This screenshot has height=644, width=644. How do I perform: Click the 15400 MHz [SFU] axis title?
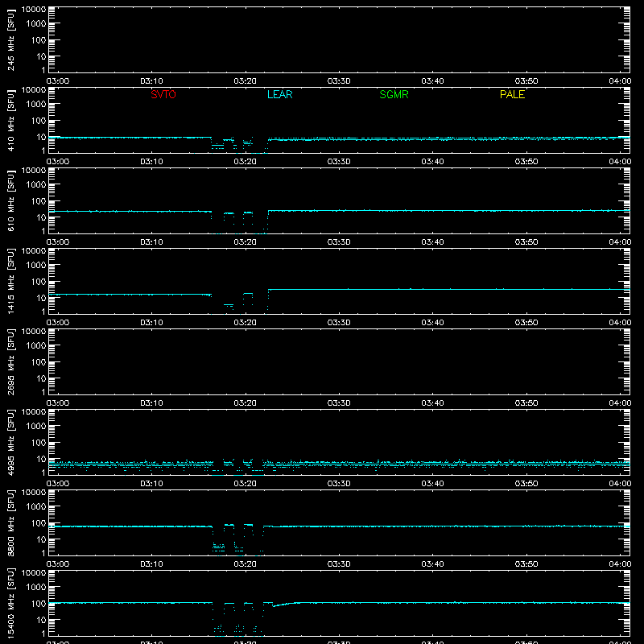(x=11, y=603)
